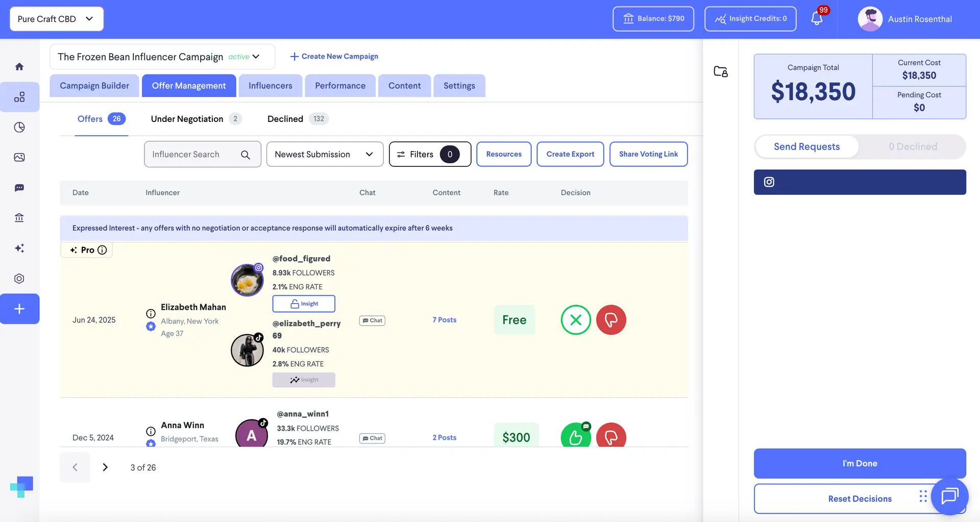Reject @food_figured offer with red thumbs down
Viewport: 980px width, 522px height.
pyautogui.click(x=611, y=320)
